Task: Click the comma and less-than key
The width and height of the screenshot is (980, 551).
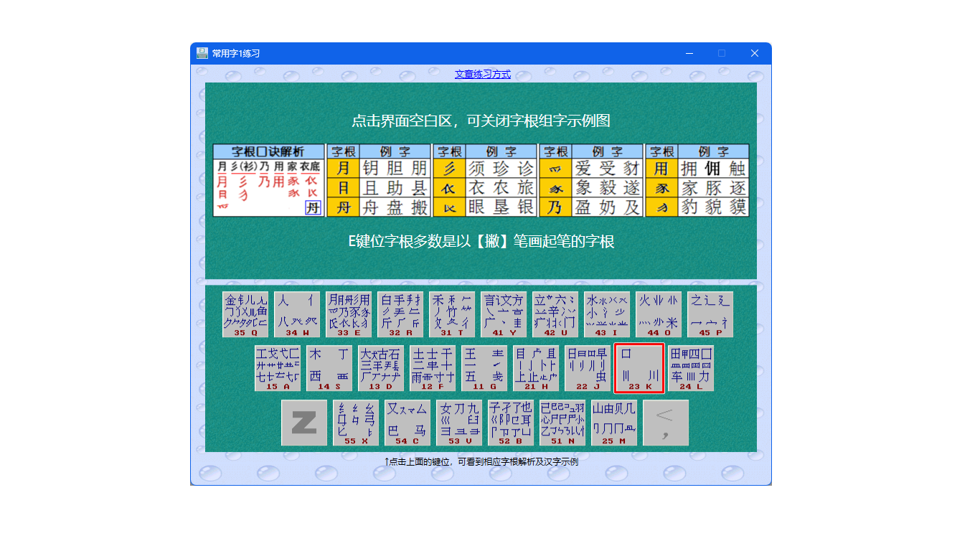Action: (666, 423)
